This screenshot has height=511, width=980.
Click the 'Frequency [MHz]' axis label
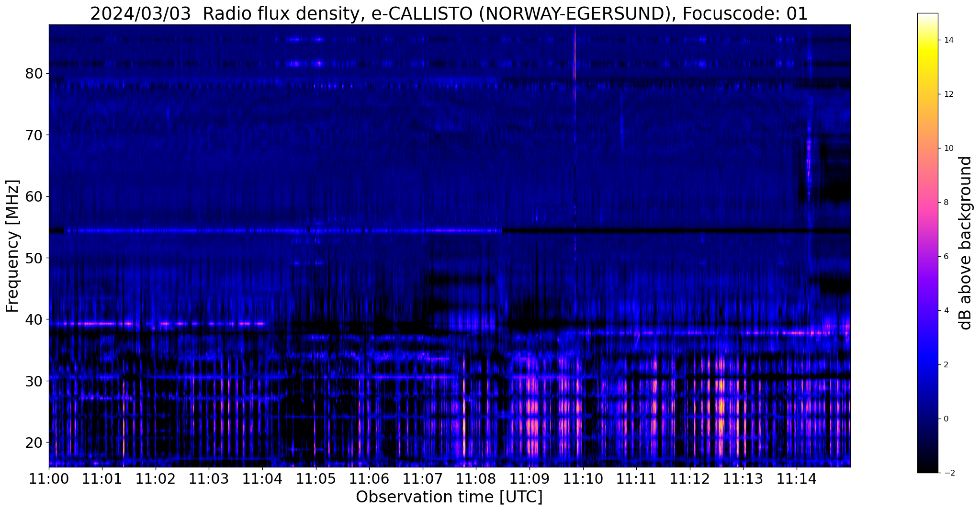(x=12, y=246)
